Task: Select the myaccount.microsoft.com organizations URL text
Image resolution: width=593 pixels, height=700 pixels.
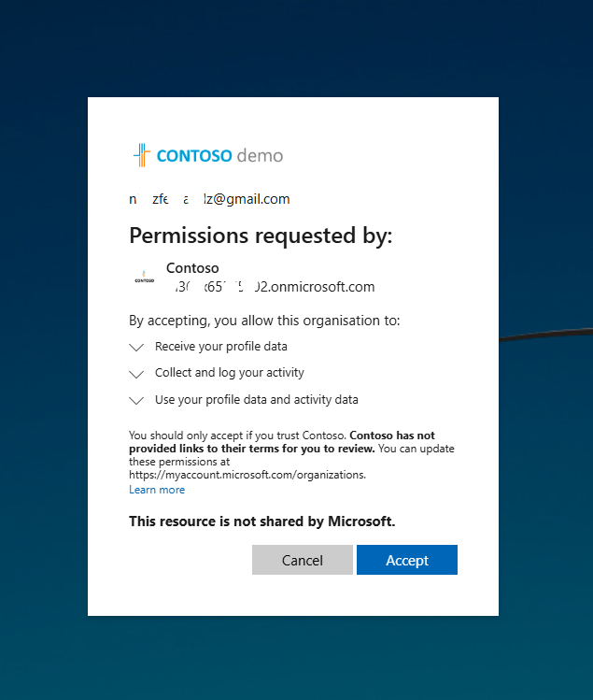Action: coord(247,475)
